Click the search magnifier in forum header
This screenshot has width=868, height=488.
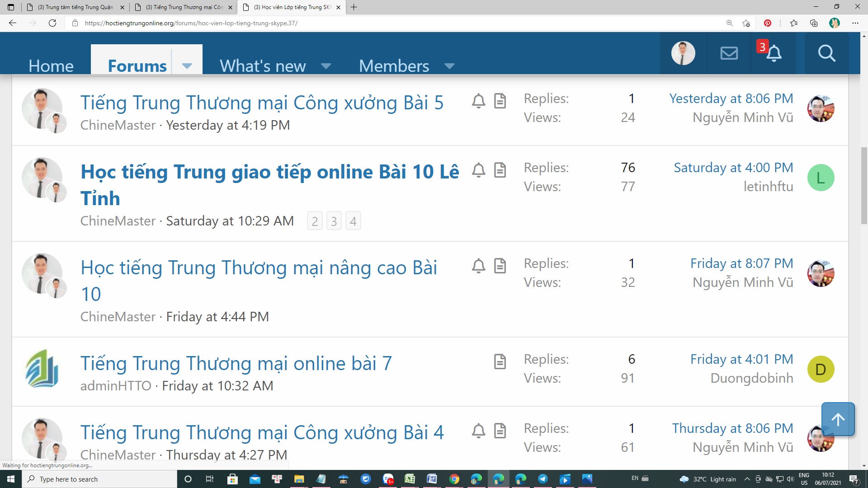tap(826, 53)
